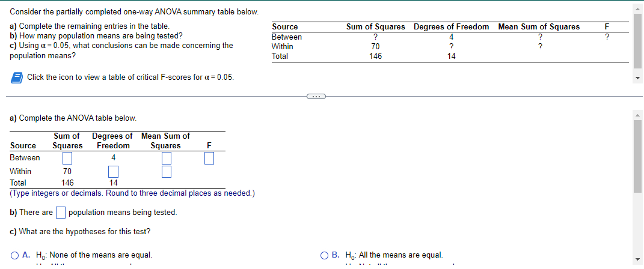This screenshot has width=644, height=269.
Task: Click the link text to view critical F-scores
Action: click(x=131, y=77)
